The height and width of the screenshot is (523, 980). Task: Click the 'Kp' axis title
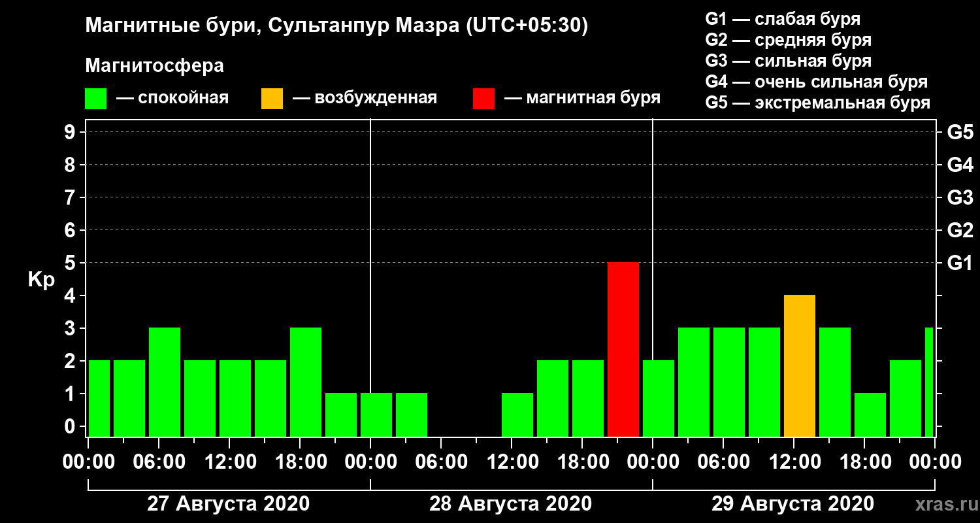pos(41,280)
